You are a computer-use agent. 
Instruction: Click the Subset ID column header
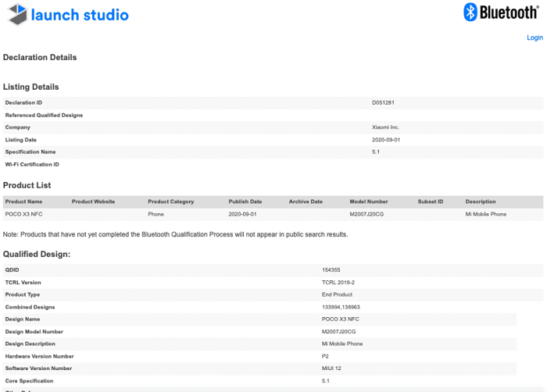pyautogui.click(x=431, y=201)
